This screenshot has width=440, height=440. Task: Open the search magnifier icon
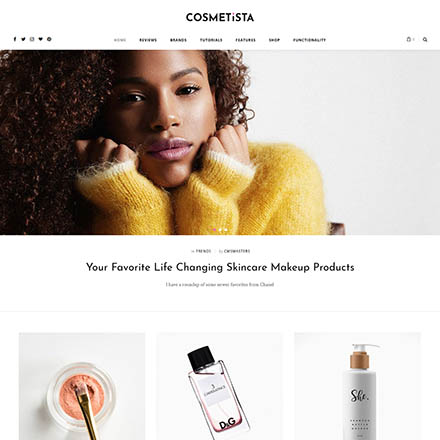(425, 39)
